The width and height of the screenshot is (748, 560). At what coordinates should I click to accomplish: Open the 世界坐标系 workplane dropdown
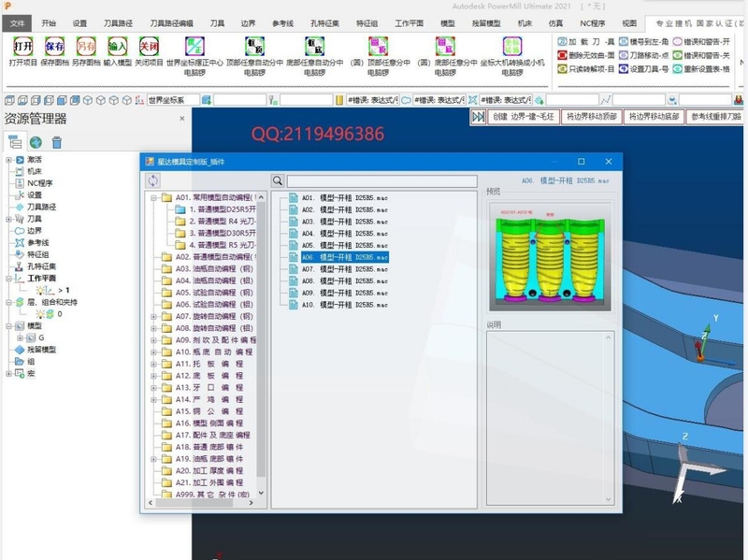206,99
